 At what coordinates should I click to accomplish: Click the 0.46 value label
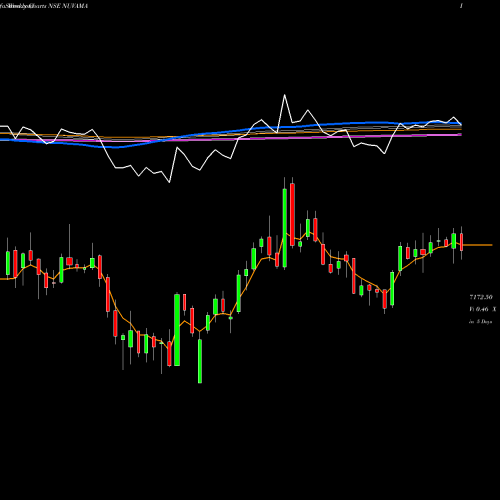coord(482,309)
